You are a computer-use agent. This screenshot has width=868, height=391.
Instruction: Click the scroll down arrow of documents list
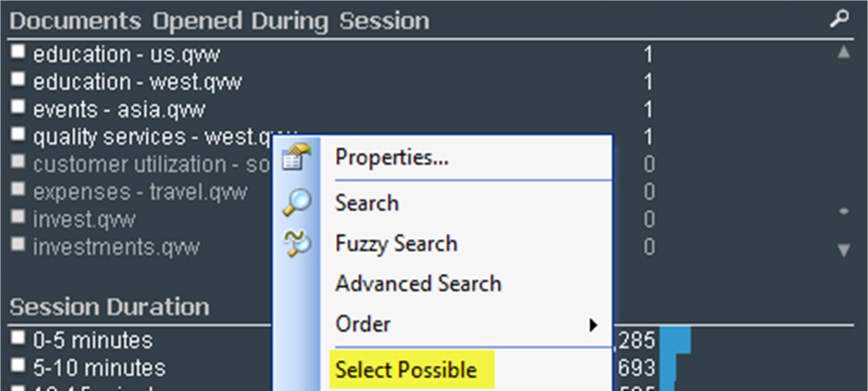point(843,250)
